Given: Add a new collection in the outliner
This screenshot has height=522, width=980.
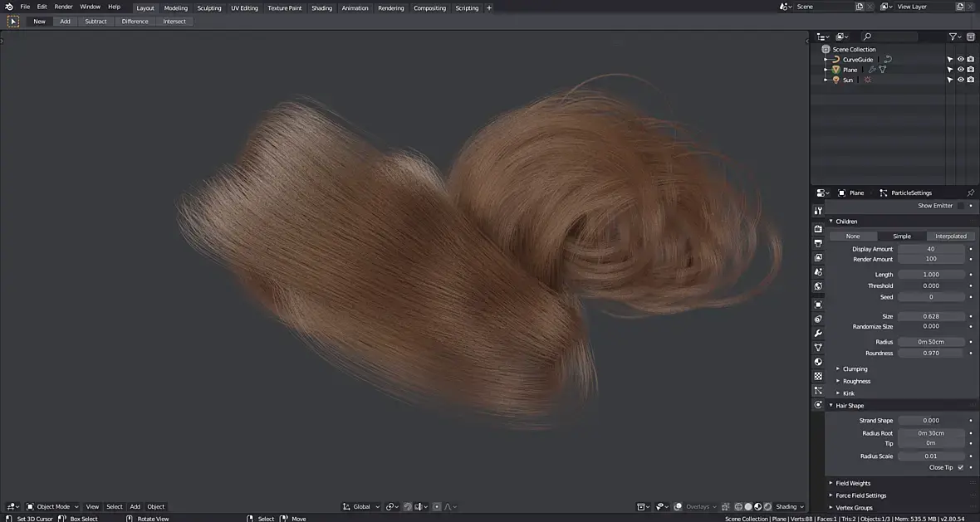Looking at the screenshot, I should [x=971, y=37].
